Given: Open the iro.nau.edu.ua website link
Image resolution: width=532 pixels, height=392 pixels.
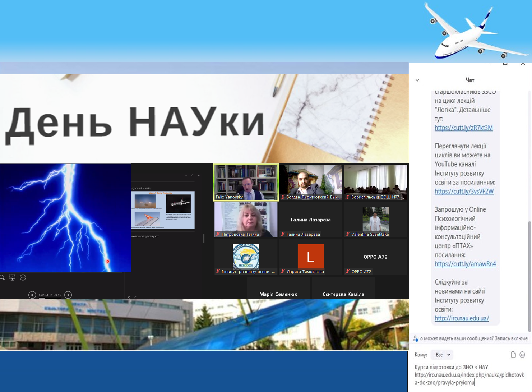Looking at the screenshot, I should [462, 318].
